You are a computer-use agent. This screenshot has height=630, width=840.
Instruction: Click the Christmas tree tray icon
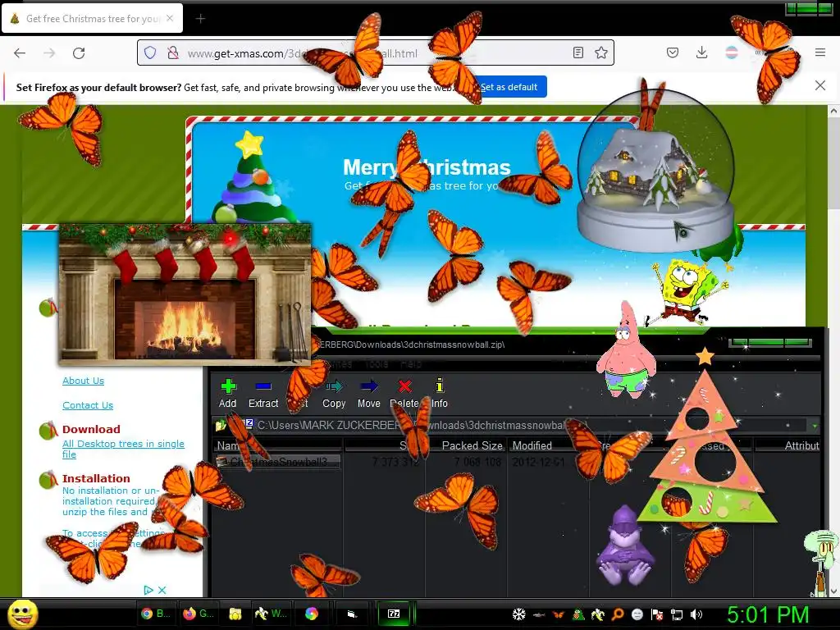(x=578, y=614)
